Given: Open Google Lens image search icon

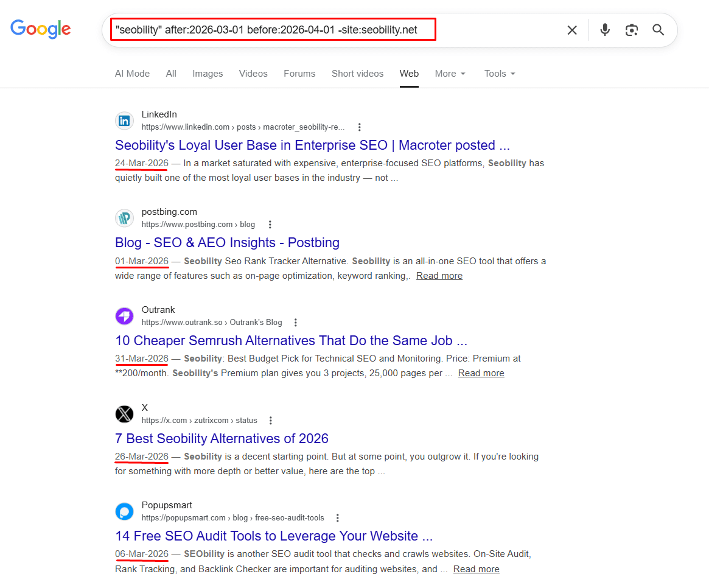Looking at the screenshot, I should [x=631, y=30].
